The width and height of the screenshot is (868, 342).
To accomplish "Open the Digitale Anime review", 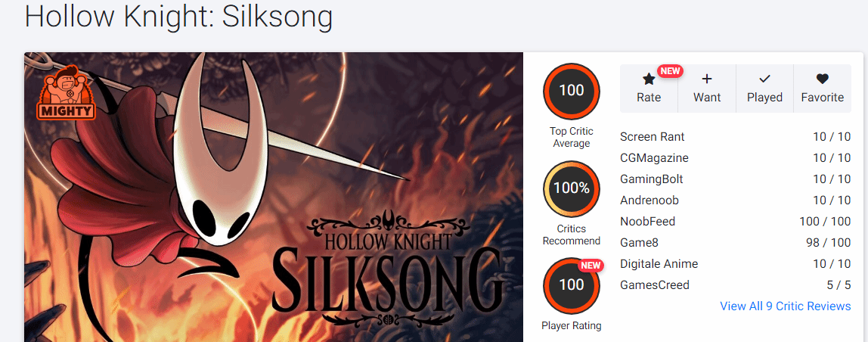I will pos(659,264).
